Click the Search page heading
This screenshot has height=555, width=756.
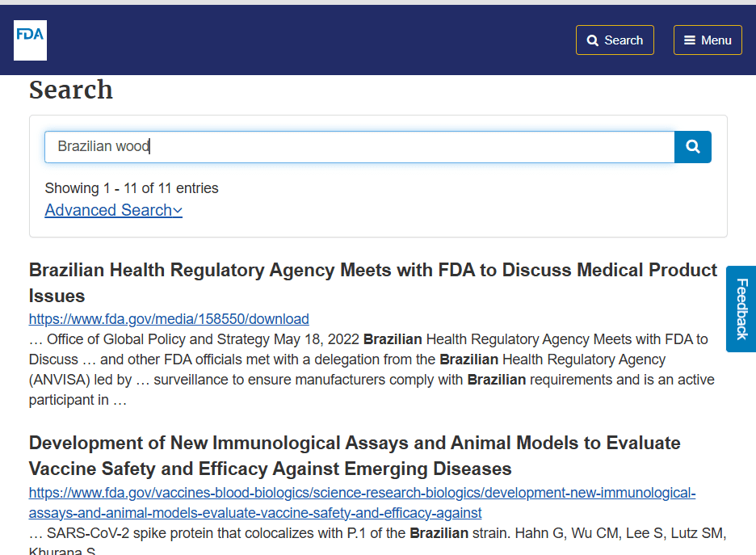pos(71,90)
